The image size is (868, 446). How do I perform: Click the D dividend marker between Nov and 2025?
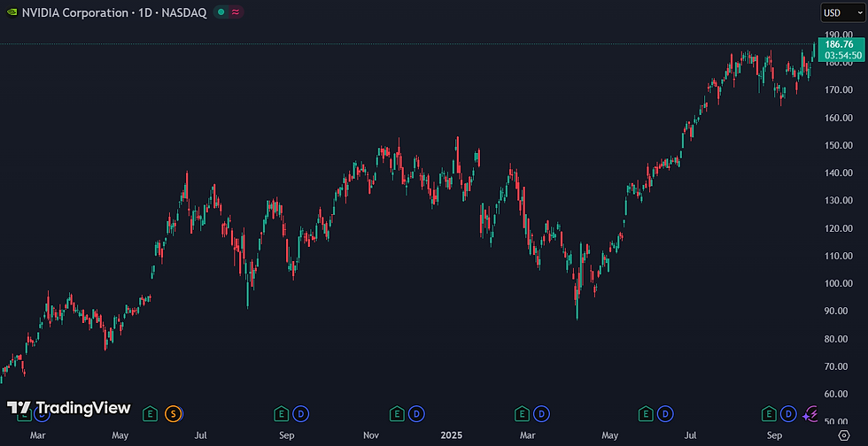416,412
